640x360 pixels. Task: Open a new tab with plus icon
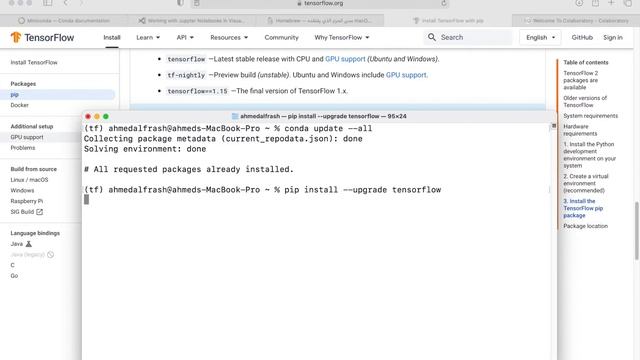click(x=611, y=3)
